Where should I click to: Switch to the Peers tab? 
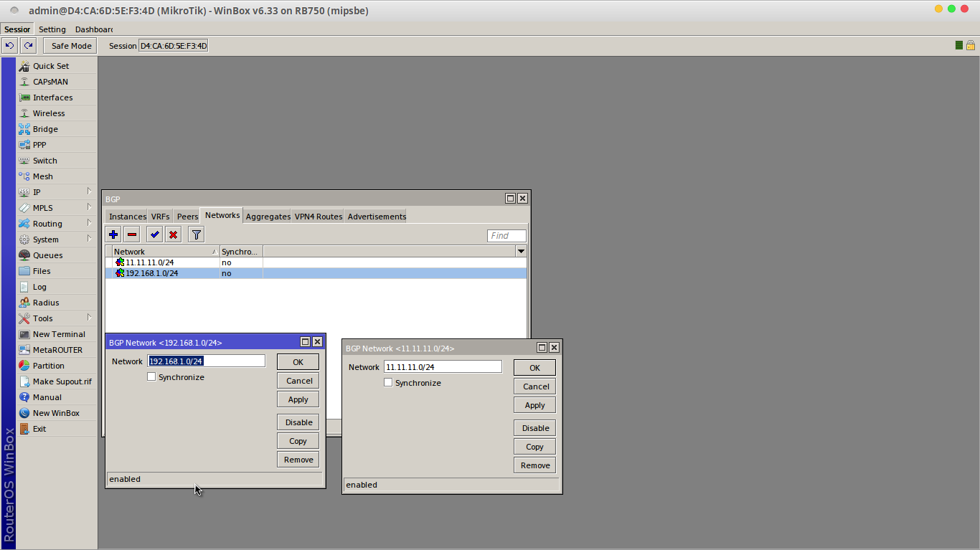tap(187, 216)
